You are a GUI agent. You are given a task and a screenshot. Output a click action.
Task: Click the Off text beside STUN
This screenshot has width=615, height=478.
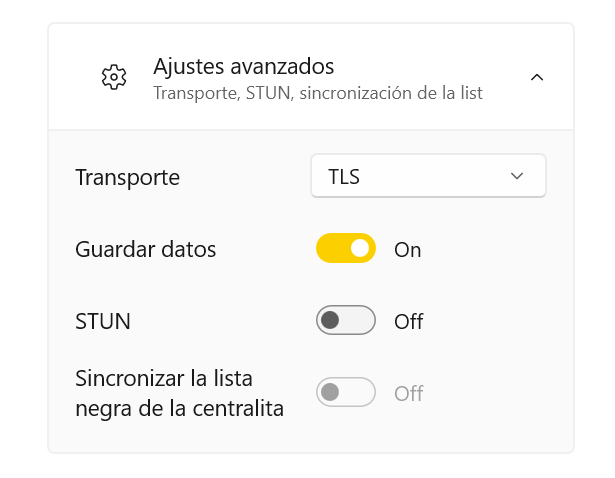point(409,322)
